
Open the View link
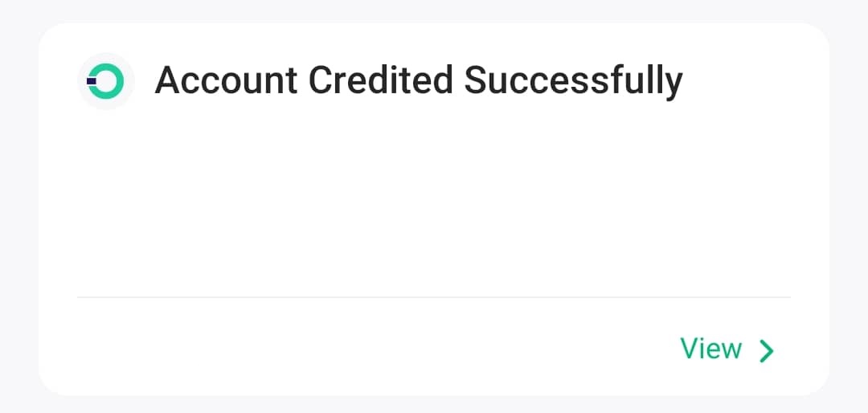tap(711, 350)
